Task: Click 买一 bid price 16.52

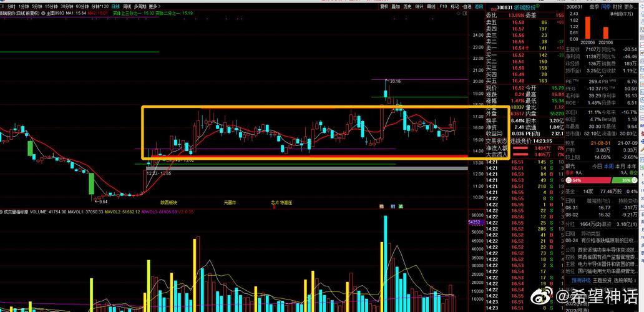Action: [517, 55]
